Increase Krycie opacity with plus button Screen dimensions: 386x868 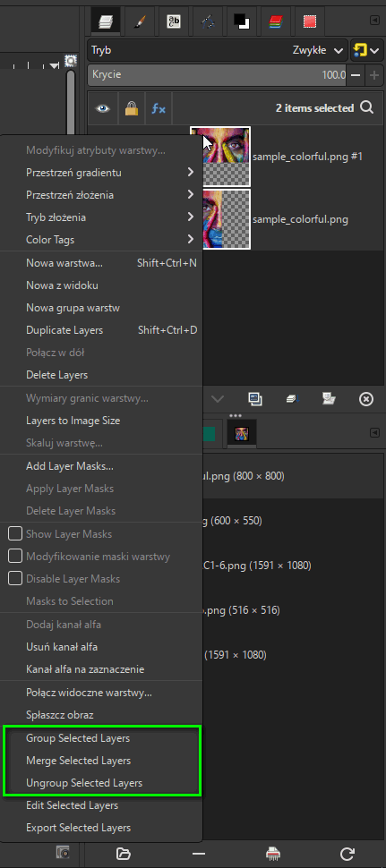coord(374,75)
